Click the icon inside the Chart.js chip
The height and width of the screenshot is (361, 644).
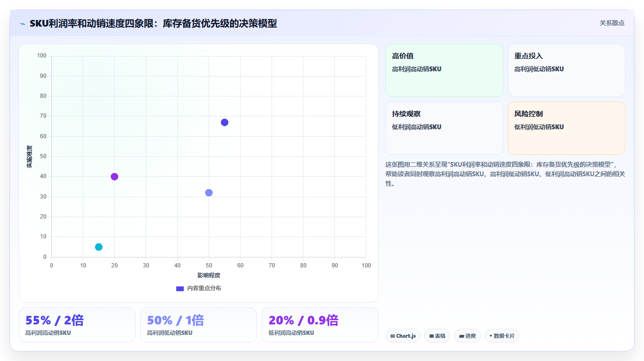click(392, 336)
